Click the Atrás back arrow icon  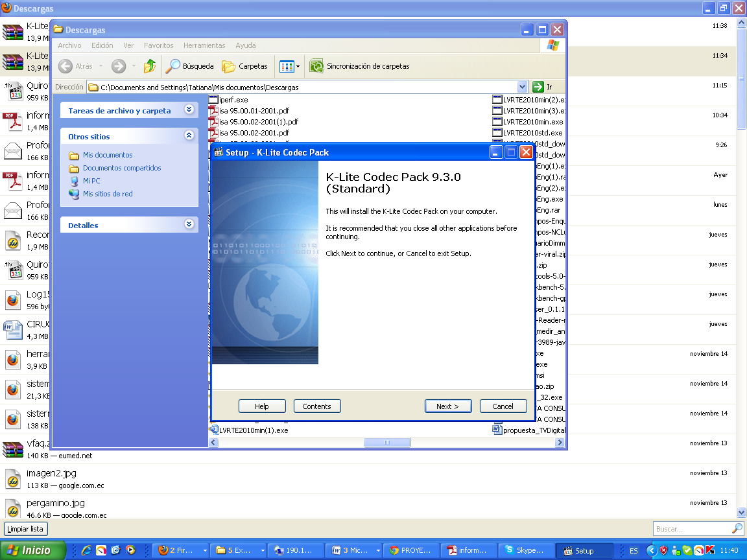pyautogui.click(x=65, y=66)
